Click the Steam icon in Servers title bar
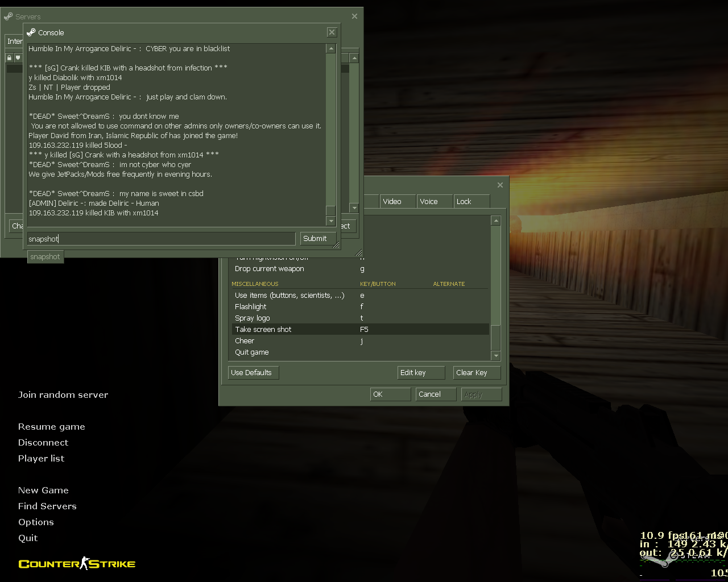Screen dimensions: 728x582 click(x=9, y=16)
